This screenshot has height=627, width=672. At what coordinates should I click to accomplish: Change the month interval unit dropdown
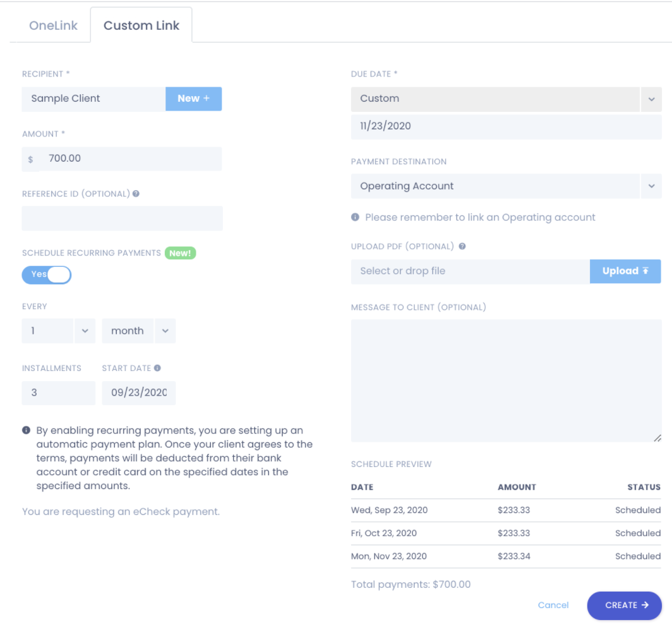[165, 331]
